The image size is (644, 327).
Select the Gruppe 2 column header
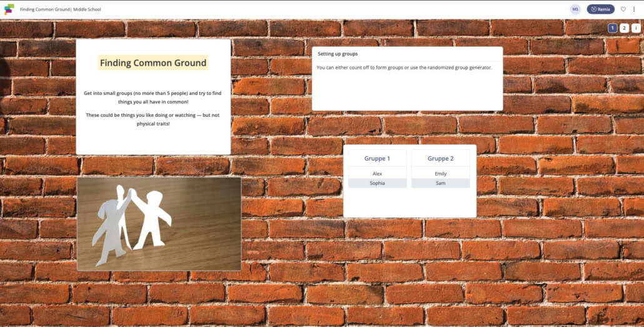[440, 158]
